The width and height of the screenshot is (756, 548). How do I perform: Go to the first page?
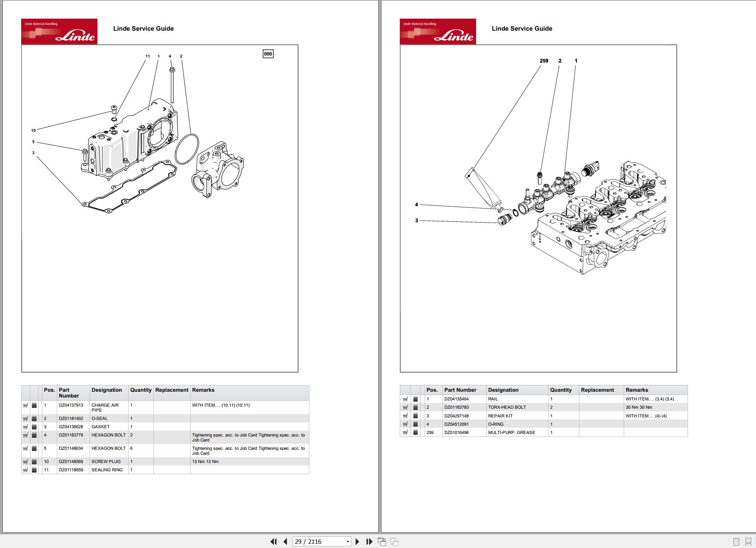coord(273,541)
